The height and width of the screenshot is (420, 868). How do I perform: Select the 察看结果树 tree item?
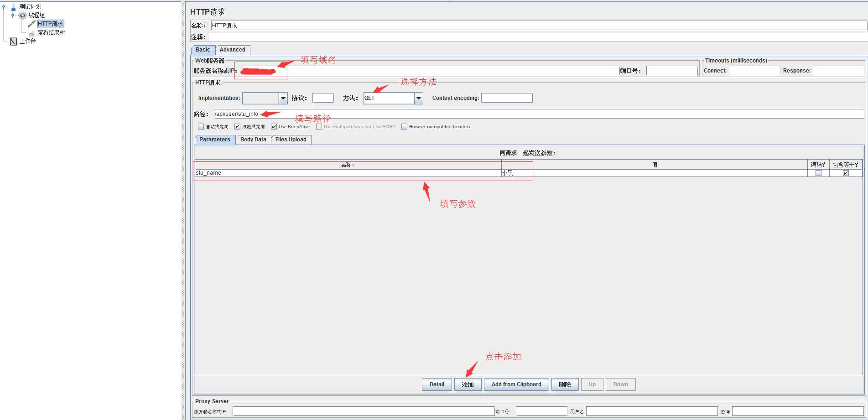pos(51,33)
